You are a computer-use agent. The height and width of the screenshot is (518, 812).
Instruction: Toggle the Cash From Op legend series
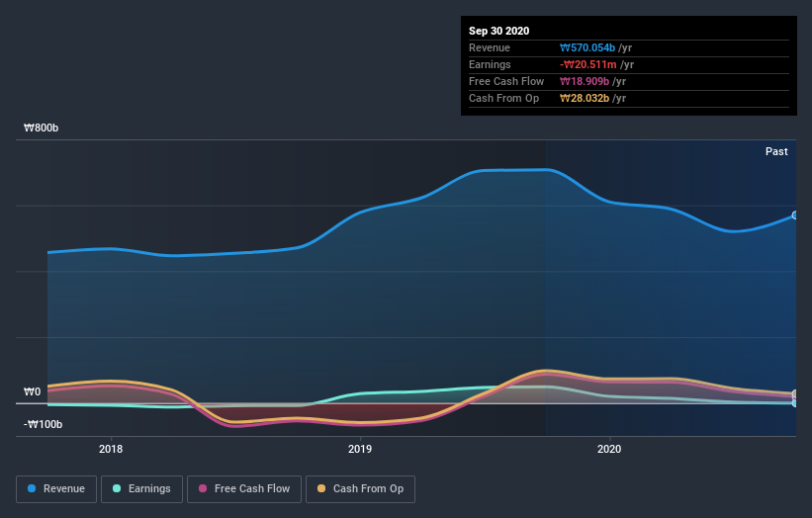coord(360,489)
